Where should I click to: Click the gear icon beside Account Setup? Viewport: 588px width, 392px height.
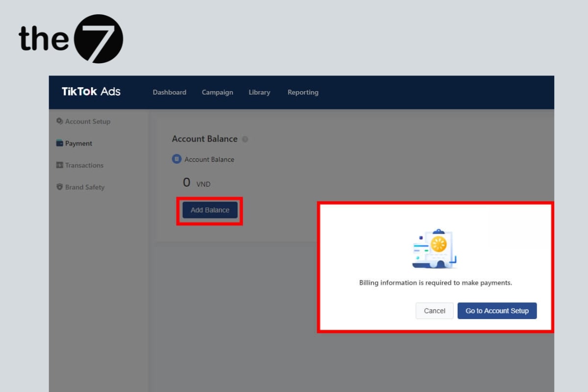pyautogui.click(x=60, y=121)
